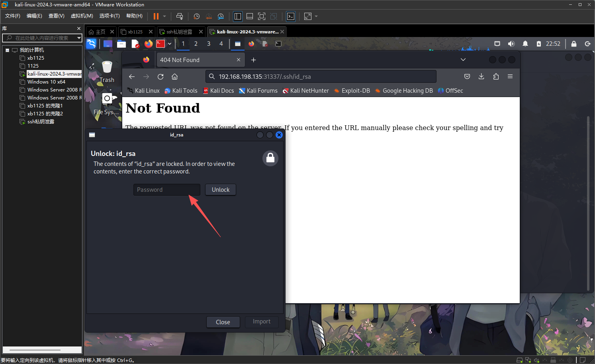Image resolution: width=595 pixels, height=364 pixels.
Task: Click the Firefox reload page icon
Action: pyautogui.click(x=160, y=77)
